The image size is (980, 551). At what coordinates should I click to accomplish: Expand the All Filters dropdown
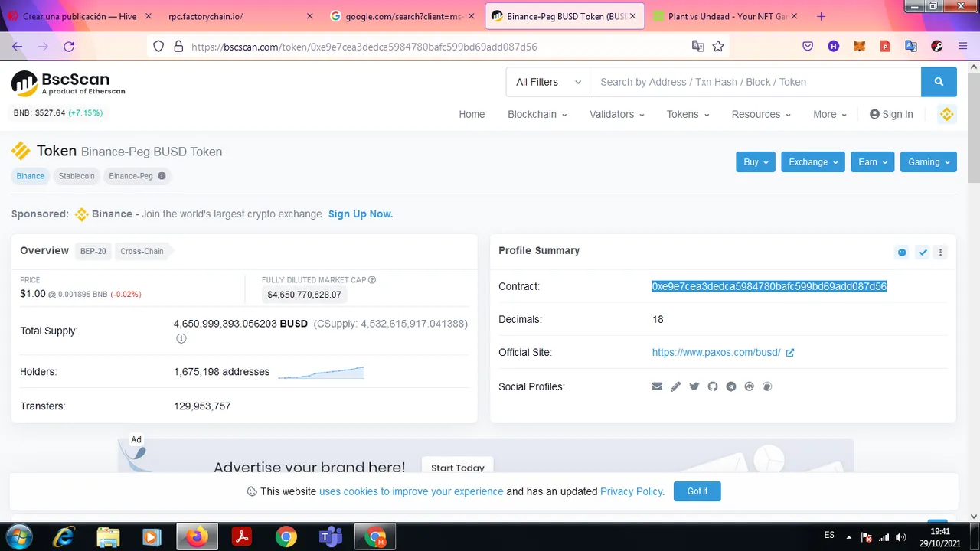pyautogui.click(x=549, y=82)
